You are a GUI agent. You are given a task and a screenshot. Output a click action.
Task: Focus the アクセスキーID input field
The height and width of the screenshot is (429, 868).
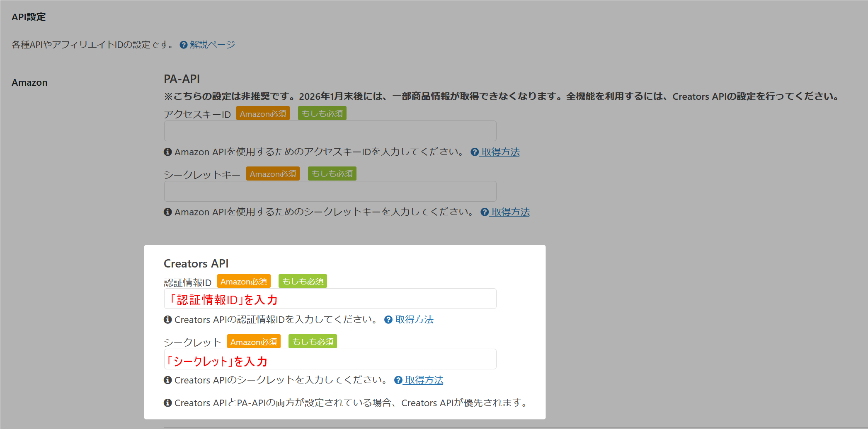click(x=330, y=131)
